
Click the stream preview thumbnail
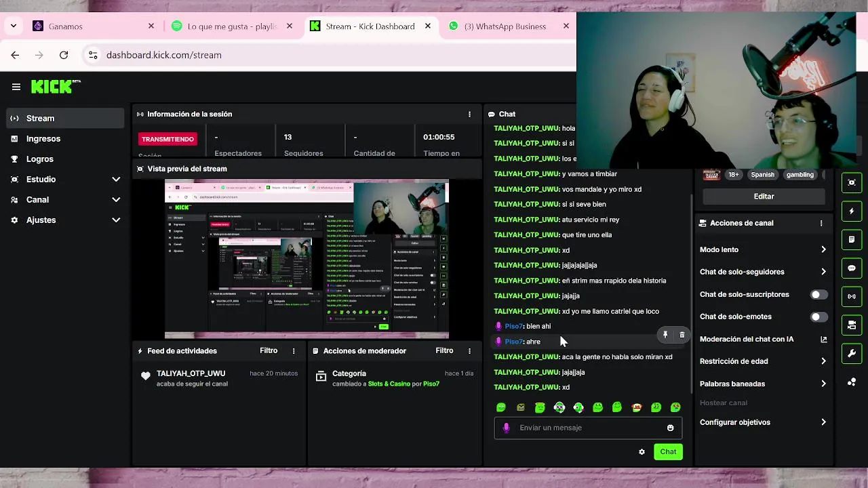pos(307,259)
